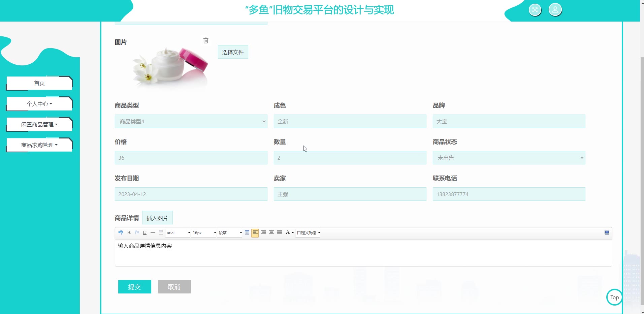This screenshot has height=314, width=644.
Task: Open the 首页 sidebar menu item
Action: point(39,83)
